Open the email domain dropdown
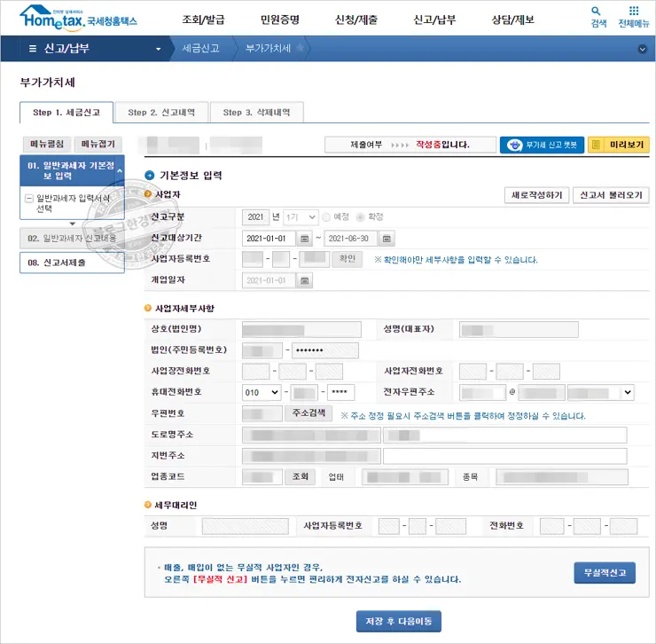656x644 pixels. (x=600, y=392)
